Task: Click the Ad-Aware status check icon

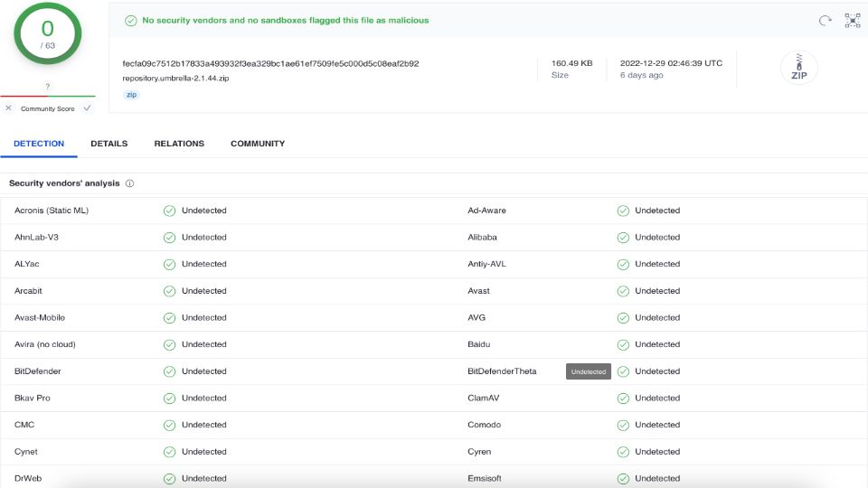Action: (x=623, y=211)
